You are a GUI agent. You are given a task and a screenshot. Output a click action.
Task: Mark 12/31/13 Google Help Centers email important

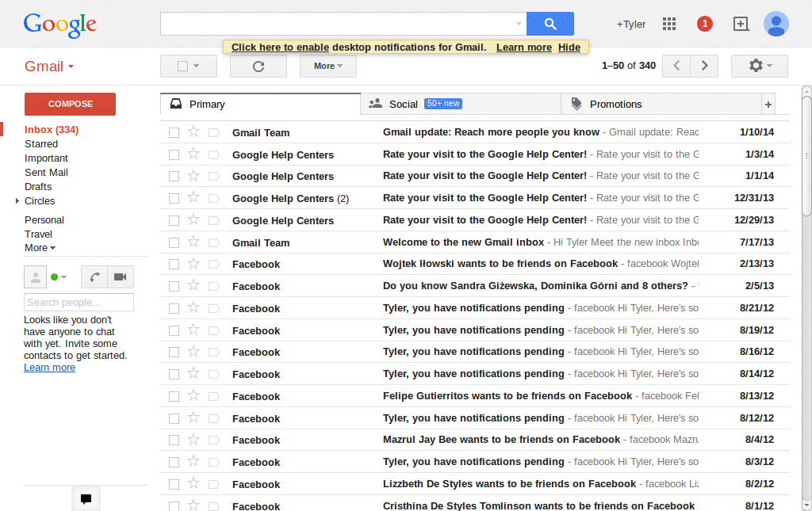coord(214,199)
